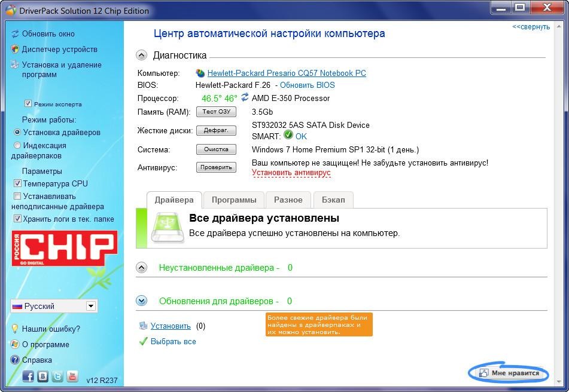569x392 pixels.
Task: Click the SMART OK status link
Action: click(x=301, y=137)
